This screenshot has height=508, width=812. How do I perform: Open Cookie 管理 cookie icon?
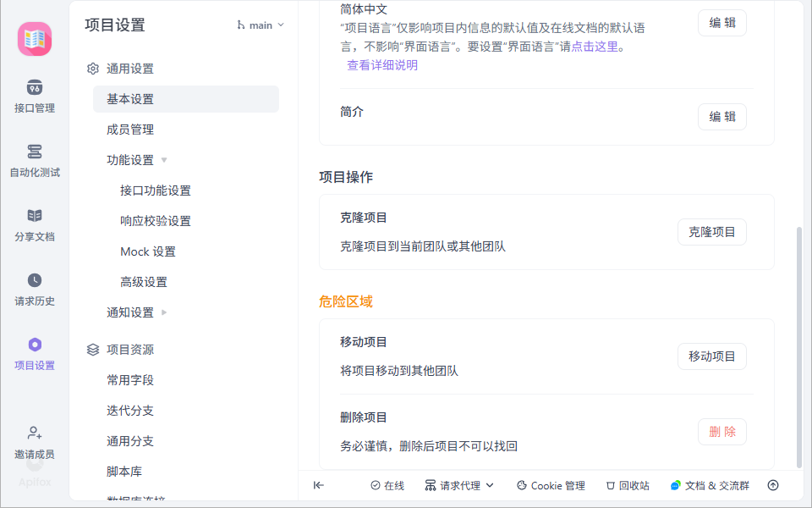(522, 486)
